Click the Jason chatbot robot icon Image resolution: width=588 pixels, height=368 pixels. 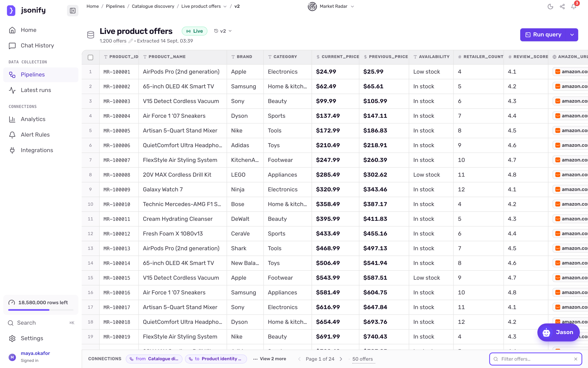(x=546, y=332)
